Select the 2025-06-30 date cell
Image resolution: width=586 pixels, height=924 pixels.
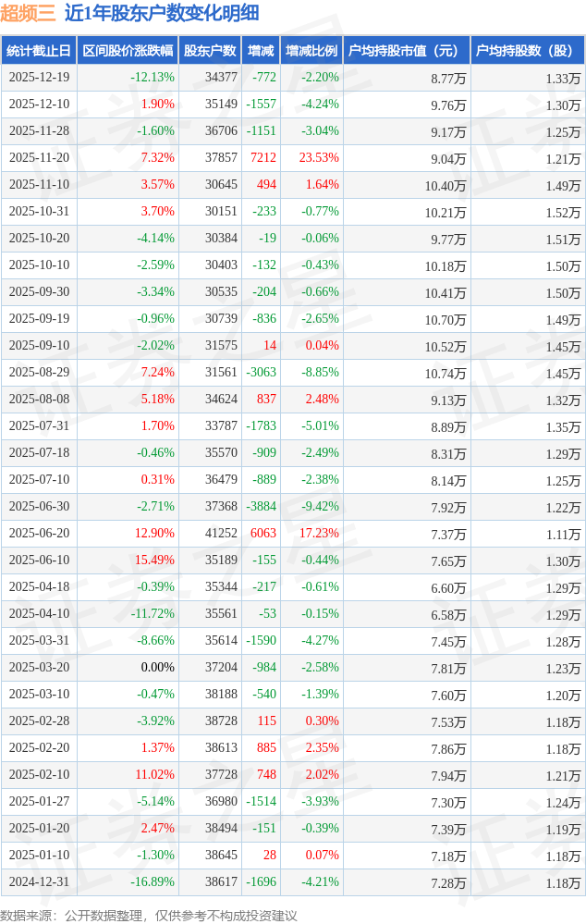click(39, 507)
